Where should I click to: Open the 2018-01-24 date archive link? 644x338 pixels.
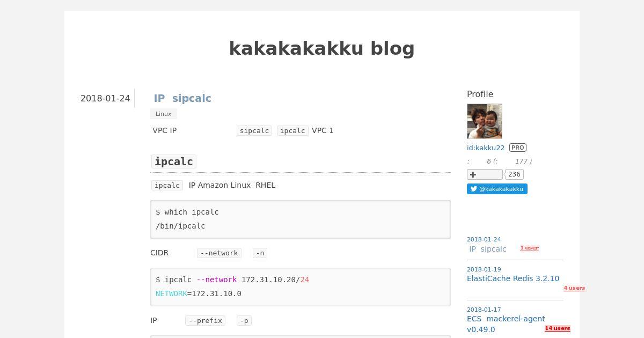click(105, 99)
